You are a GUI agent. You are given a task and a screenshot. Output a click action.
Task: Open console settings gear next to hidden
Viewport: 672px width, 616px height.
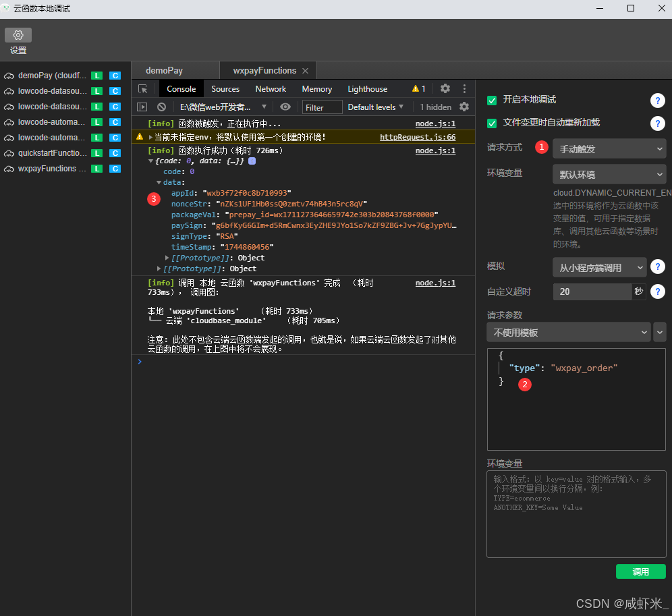coord(464,107)
